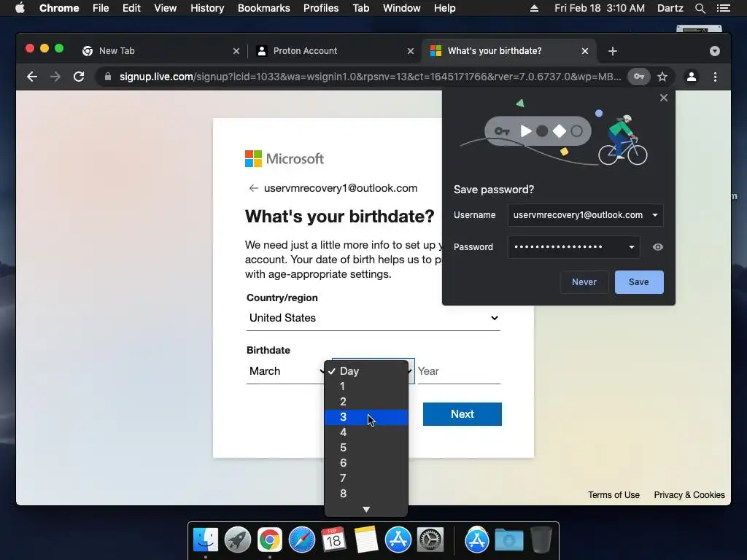Image resolution: width=747 pixels, height=560 pixels.
Task: Open Control Center list icon in menu bar
Action: click(724, 8)
